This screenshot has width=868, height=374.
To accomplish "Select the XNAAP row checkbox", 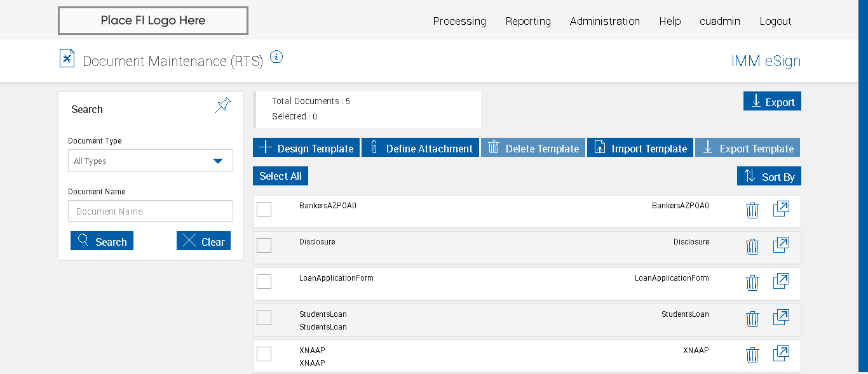I will point(264,354).
